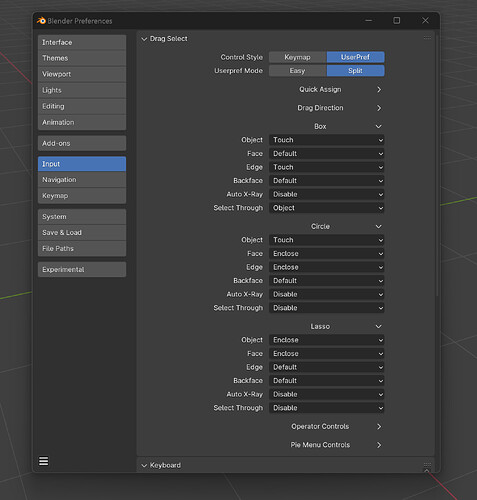The image size is (477, 500).
Task: Click the Blender logo in title bar
Action: pyautogui.click(x=41, y=21)
